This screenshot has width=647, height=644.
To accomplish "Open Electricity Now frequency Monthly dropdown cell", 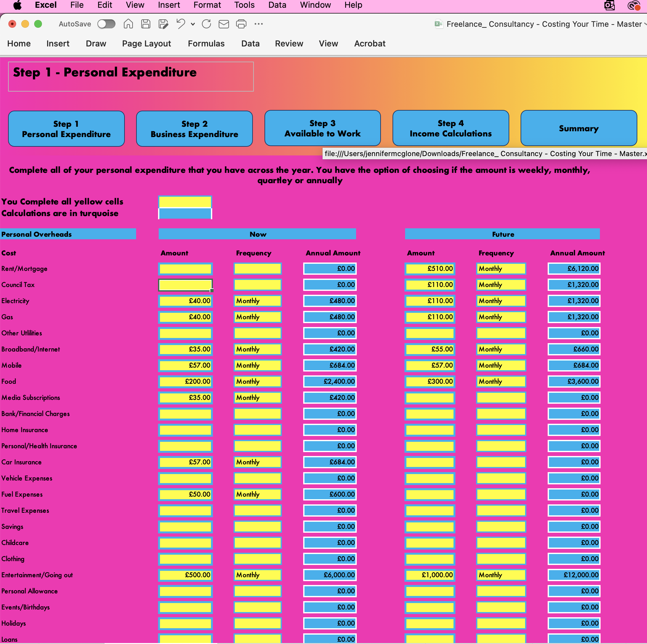I will [257, 301].
